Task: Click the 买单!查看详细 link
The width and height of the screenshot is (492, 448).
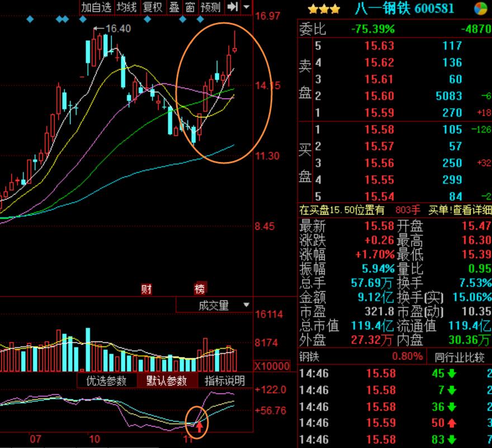Action: tap(460, 209)
